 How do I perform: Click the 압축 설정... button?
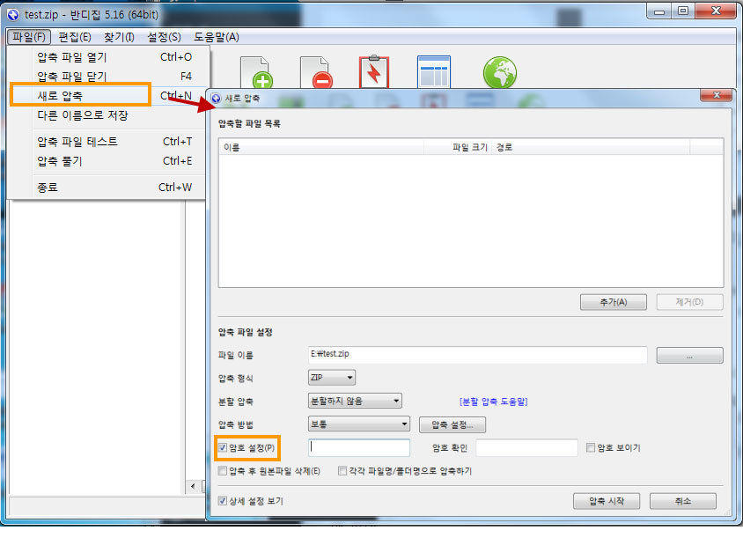click(452, 424)
